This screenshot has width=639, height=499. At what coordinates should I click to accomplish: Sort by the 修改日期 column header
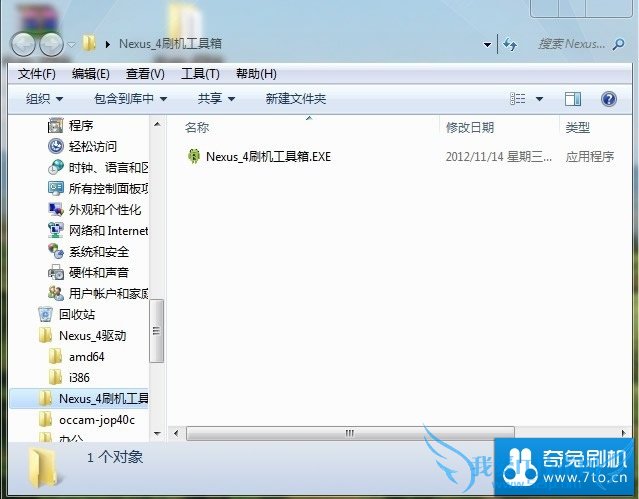(x=469, y=128)
